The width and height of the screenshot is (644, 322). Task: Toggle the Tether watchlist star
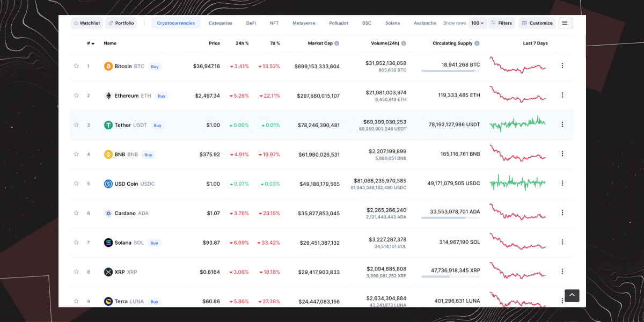point(76,125)
